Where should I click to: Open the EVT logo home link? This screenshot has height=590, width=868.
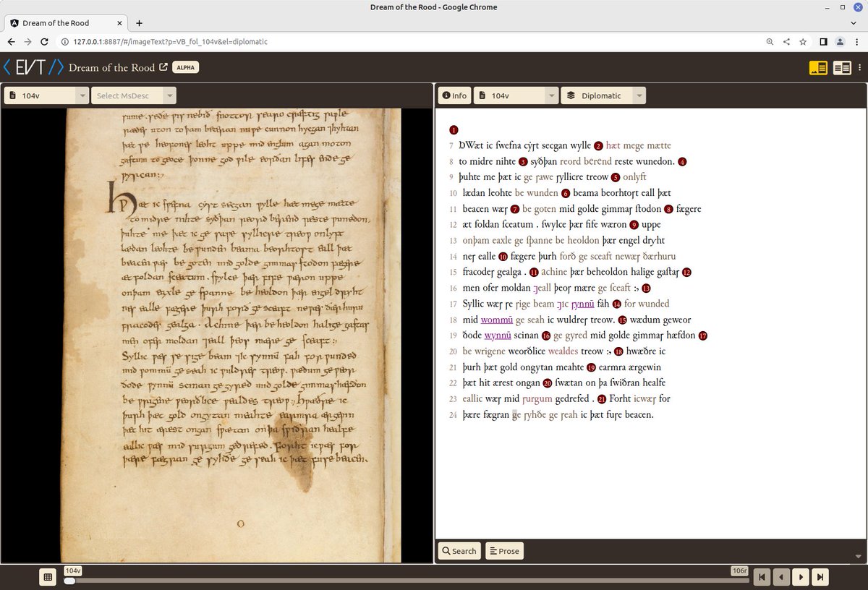click(x=33, y=67)
